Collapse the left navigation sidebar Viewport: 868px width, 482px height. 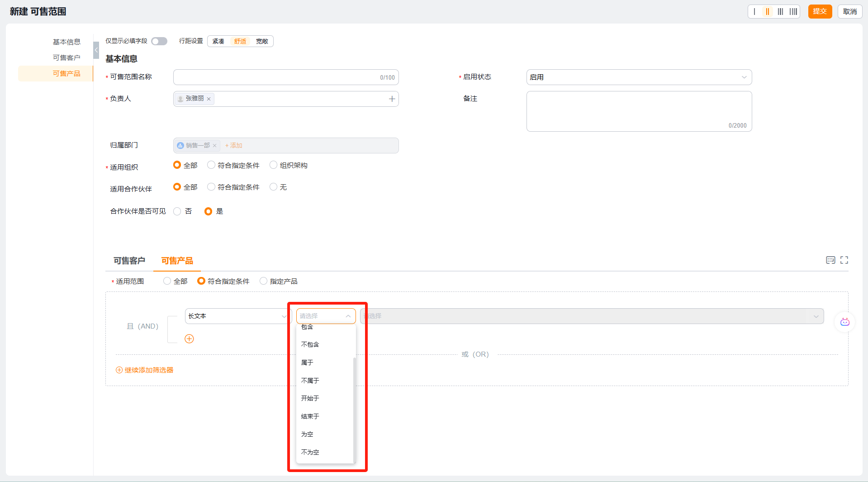96,50
